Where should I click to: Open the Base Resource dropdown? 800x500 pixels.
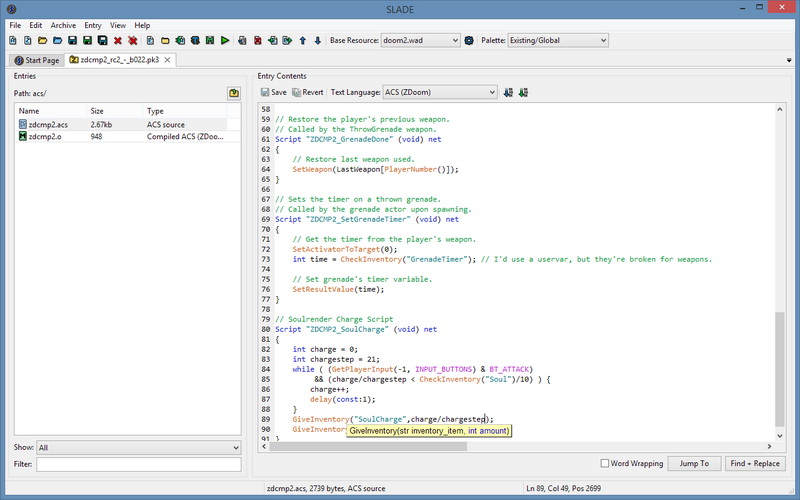(x=420, y=41)
